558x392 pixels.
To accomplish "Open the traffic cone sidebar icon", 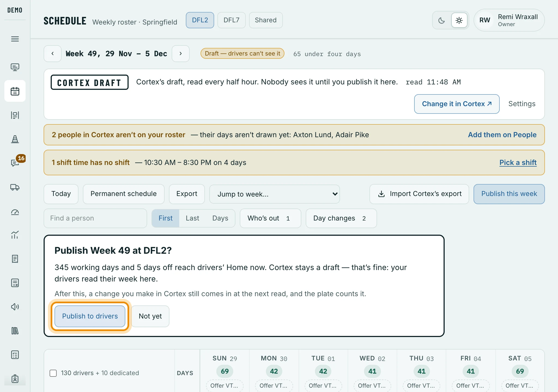I will (x=15, y=139).
